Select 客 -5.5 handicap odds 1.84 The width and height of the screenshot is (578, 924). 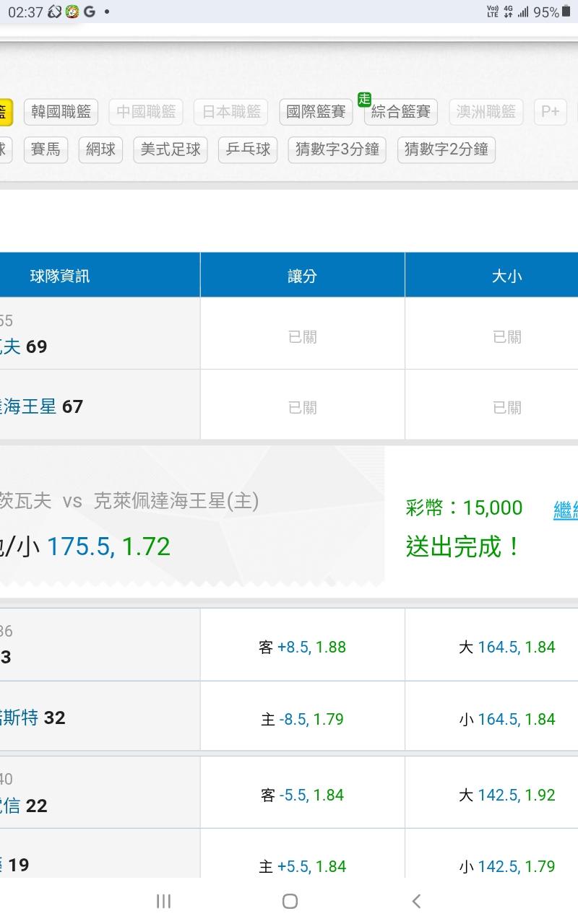coord(302,796)
